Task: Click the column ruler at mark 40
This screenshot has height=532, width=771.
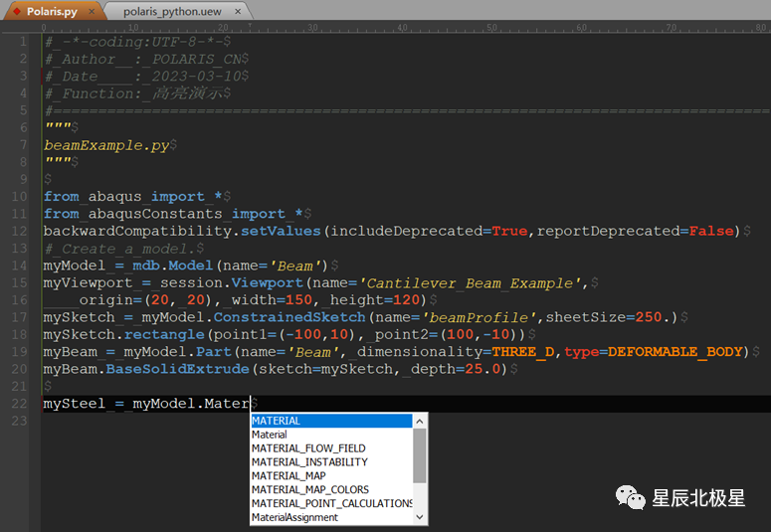Action: click(x=402, y=28)
